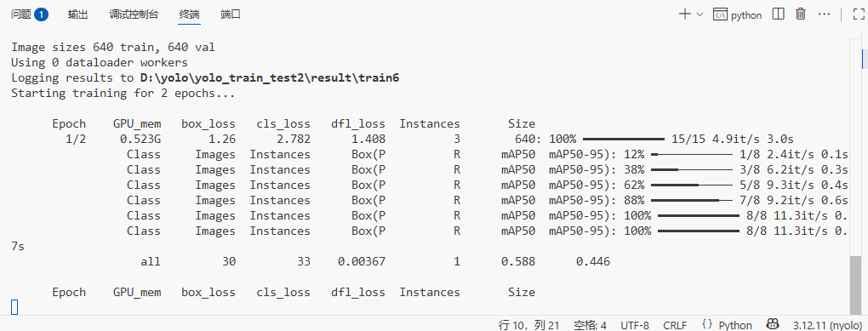The image size is (868, 331).
Task: Open the 调试控制台 debug console tab
Action: point(134,15)
